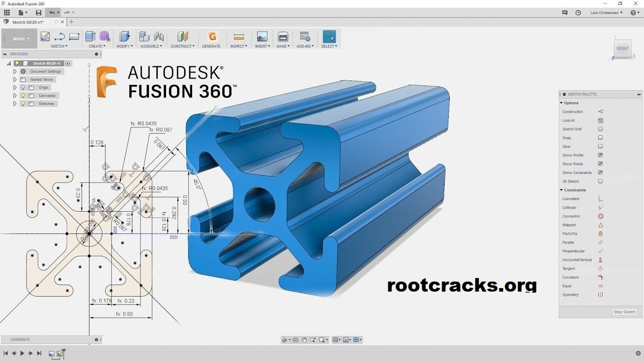Open the SKETCH menu
Screen dimensions: 644x362
[x=59, y=46]
